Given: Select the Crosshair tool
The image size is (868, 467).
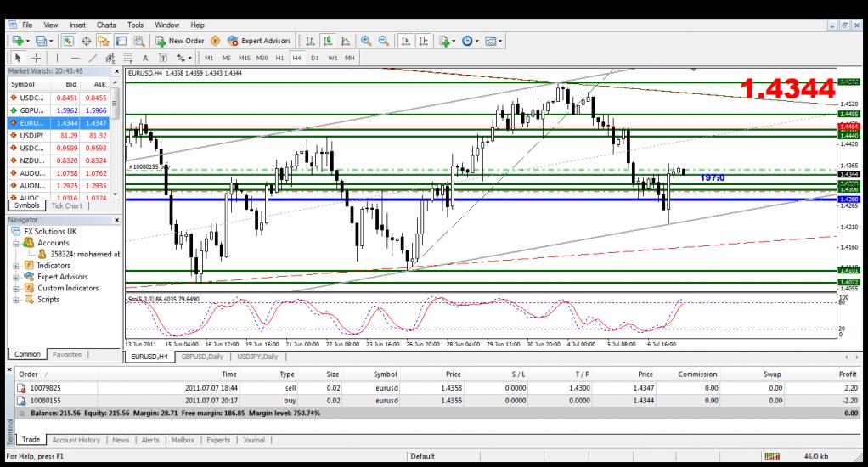Looking at the screenshot, I should [35, 58].
